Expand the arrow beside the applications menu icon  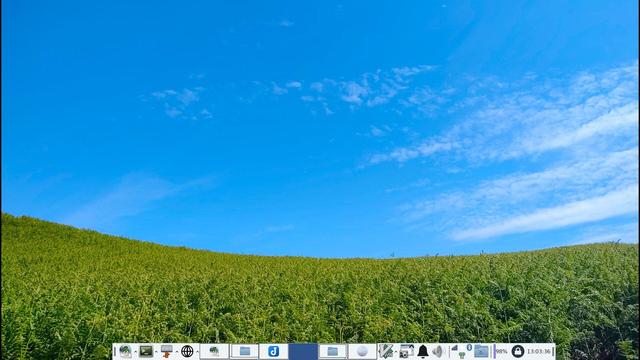(135, 352)
